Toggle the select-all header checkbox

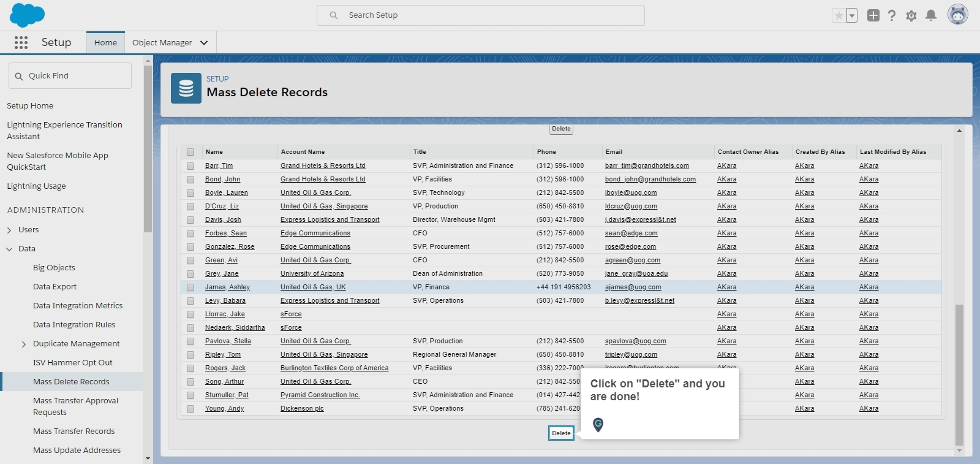(190, 152)
